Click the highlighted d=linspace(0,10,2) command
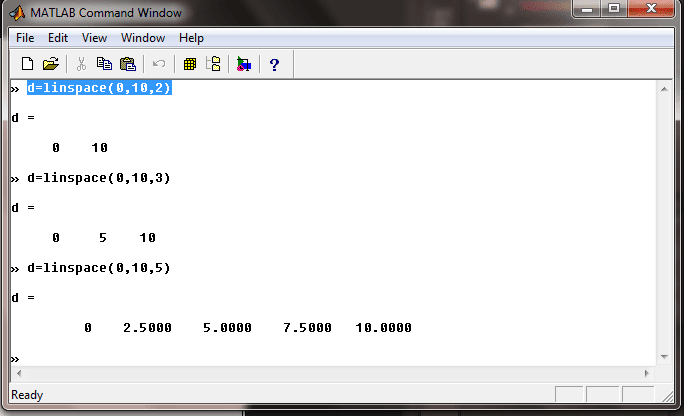Image resolution: width=684 pixels, height=416 pixels. coord(99,88)
